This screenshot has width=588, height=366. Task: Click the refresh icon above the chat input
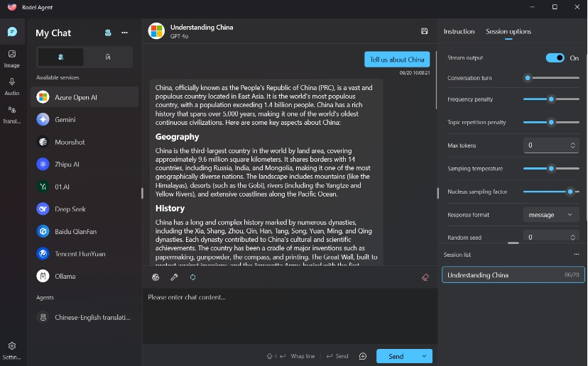click(x=192, y=277)
